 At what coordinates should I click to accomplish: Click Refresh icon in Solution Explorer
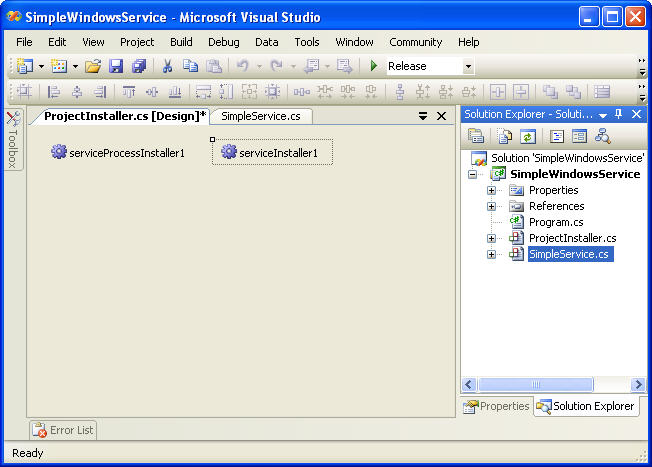(528, 136)
